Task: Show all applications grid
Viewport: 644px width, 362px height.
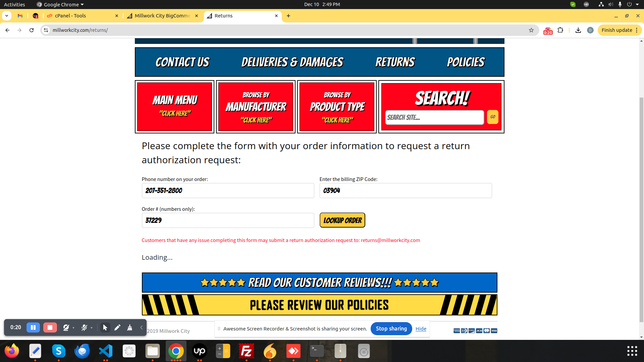Action: (632, 351)
